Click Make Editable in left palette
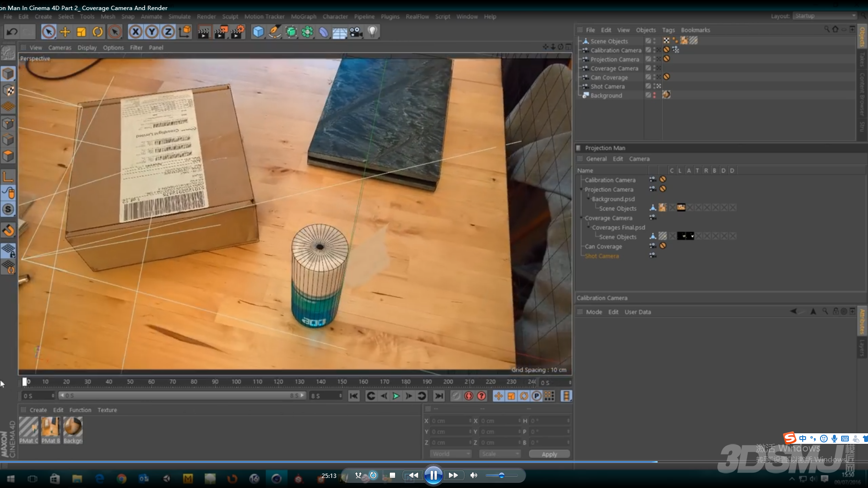This screenshot has width=868, height=488. 8,52
